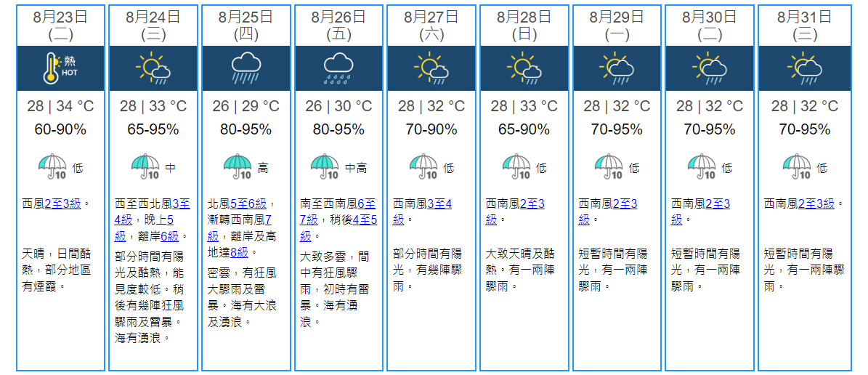The image size is (868, 375).
Task: Select the 中高 rain probability umbrella on 8月26日
Action: 325,166
